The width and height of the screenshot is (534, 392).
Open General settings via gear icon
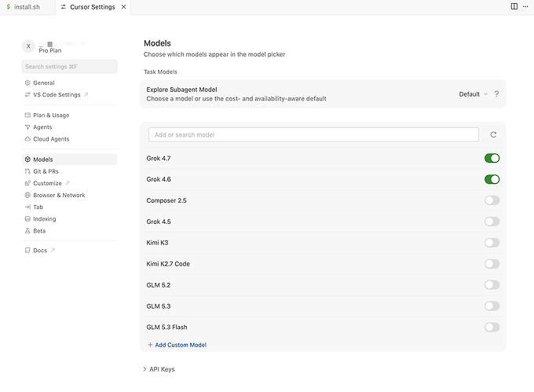coord(27,82)
